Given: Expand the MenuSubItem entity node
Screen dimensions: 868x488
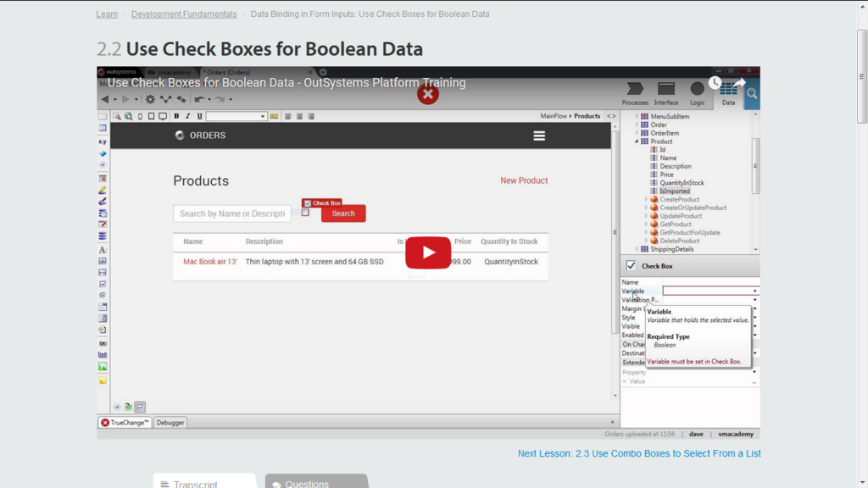Looking at the screenshot, I should tap(637, 117).
